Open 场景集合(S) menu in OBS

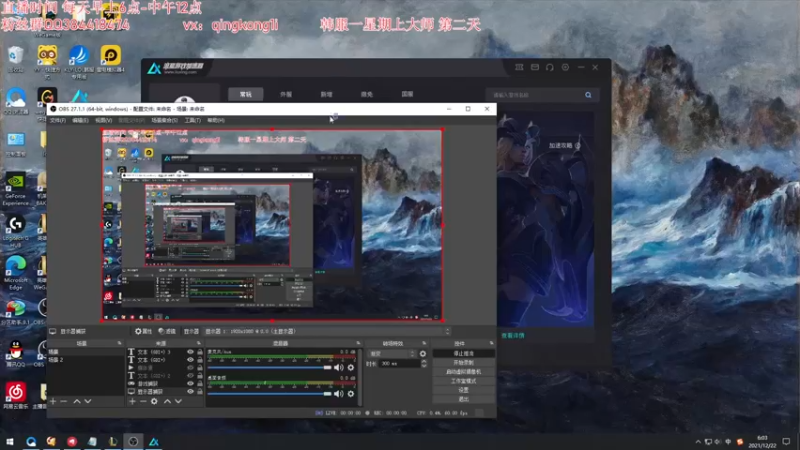[164, 120]
